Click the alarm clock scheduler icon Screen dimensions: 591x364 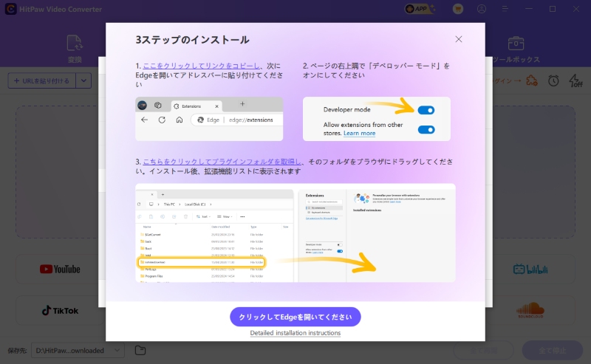[553, 80]
